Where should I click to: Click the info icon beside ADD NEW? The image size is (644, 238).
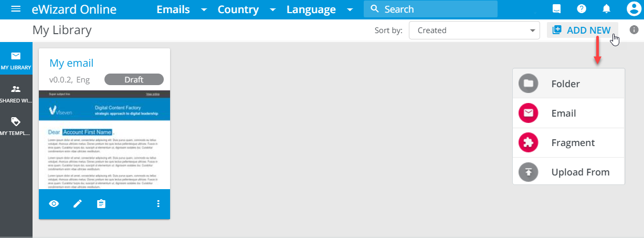[634, 30]
